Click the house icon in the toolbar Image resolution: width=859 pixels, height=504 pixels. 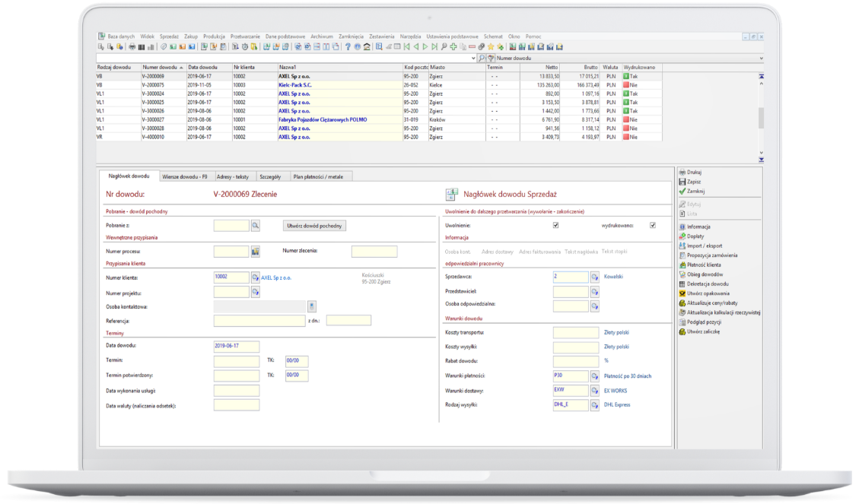pyautogui.click(x=367, y=47)
